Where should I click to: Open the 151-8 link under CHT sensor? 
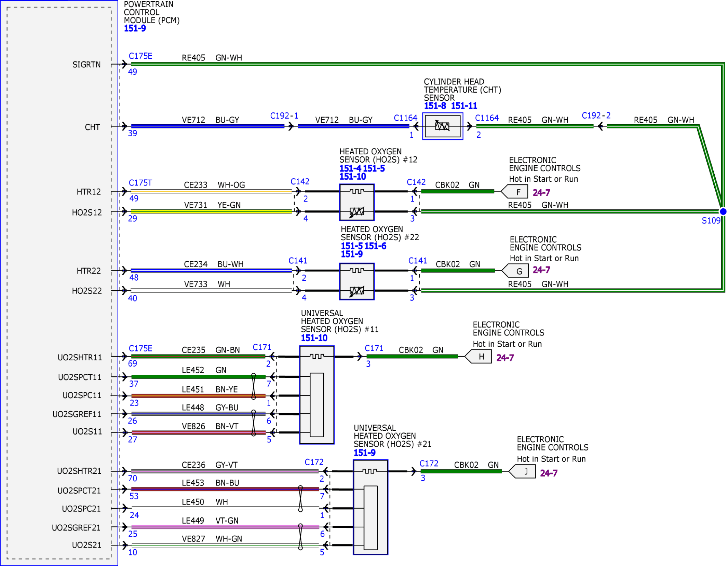pos(435,106)
